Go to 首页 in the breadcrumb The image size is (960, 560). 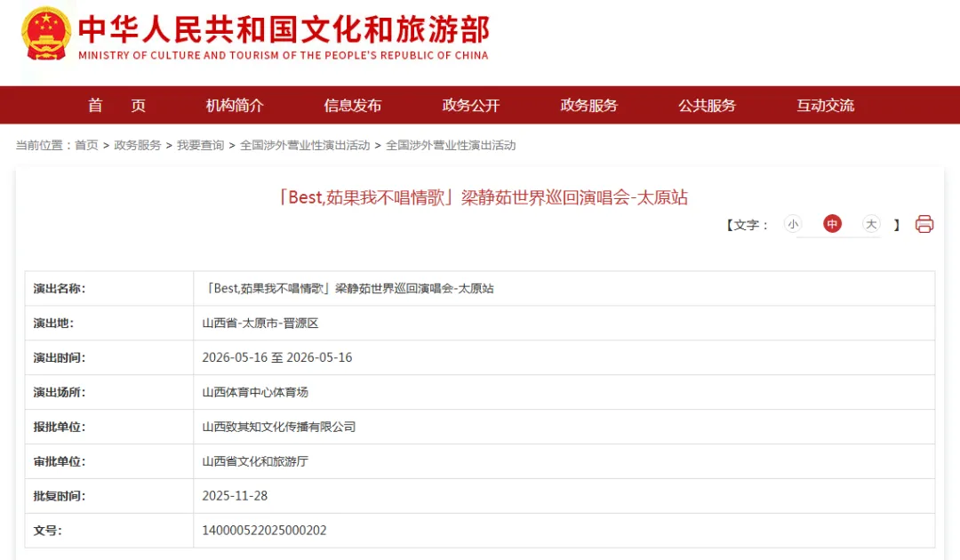[x=86, y=145]
